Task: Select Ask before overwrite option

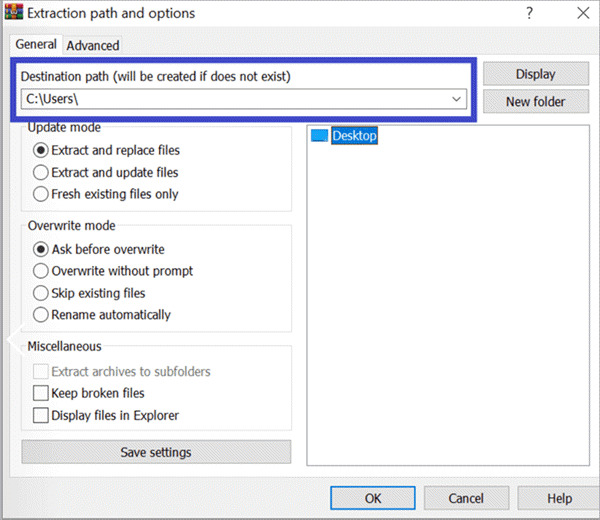Action: (x=41, y=249)
